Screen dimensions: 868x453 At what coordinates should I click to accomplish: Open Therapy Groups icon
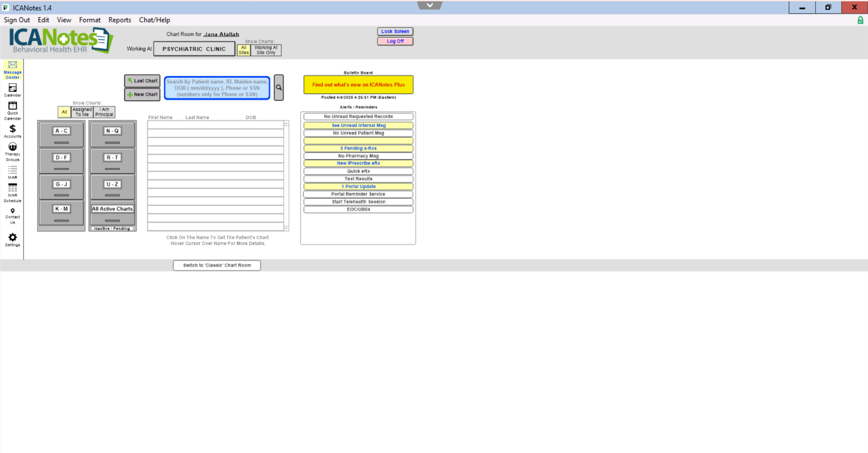[12, 151]
